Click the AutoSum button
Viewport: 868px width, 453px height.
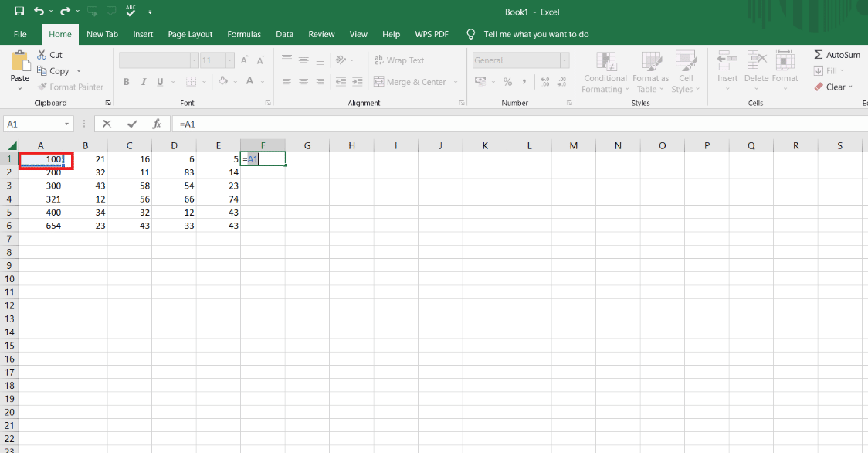(x=837, y=55)
